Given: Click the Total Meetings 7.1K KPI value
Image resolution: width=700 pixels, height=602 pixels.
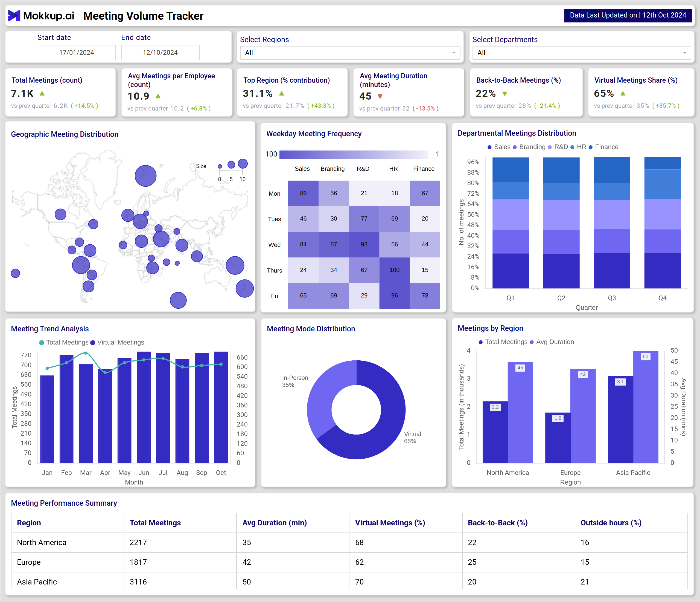Looking at the screenshot, I should click(22, 93).
